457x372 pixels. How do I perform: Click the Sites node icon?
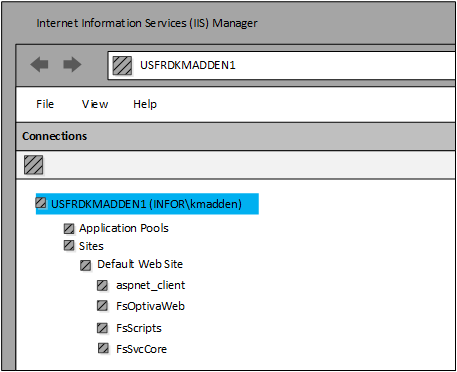(x=69, y=246)
